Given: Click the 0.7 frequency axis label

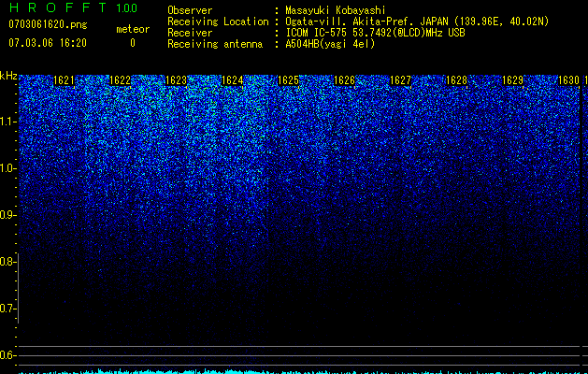Looking at the screenshot, I should tap(7, 309).
